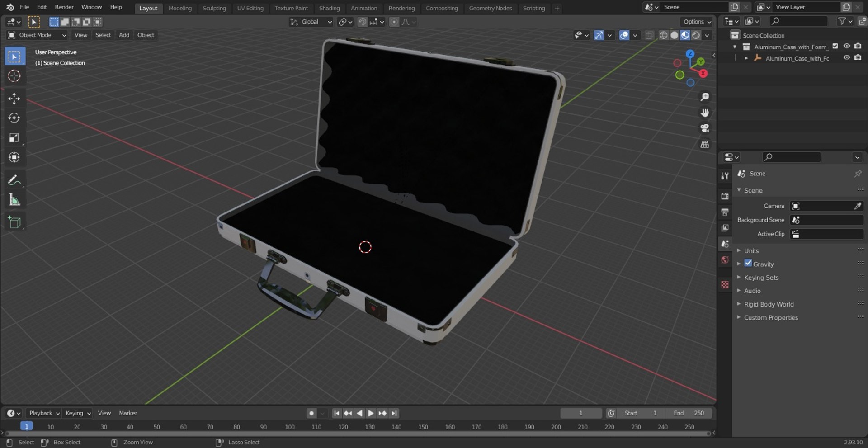868x448 pixels.
Task: Open the Render menu
Action: 64,7
